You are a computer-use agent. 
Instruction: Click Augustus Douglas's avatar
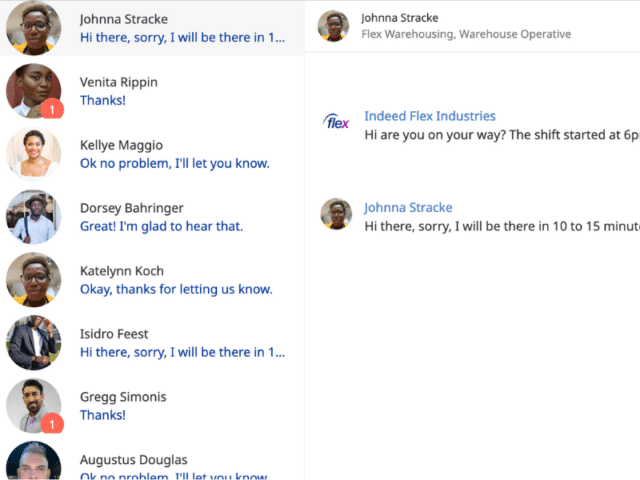(33, 463)
